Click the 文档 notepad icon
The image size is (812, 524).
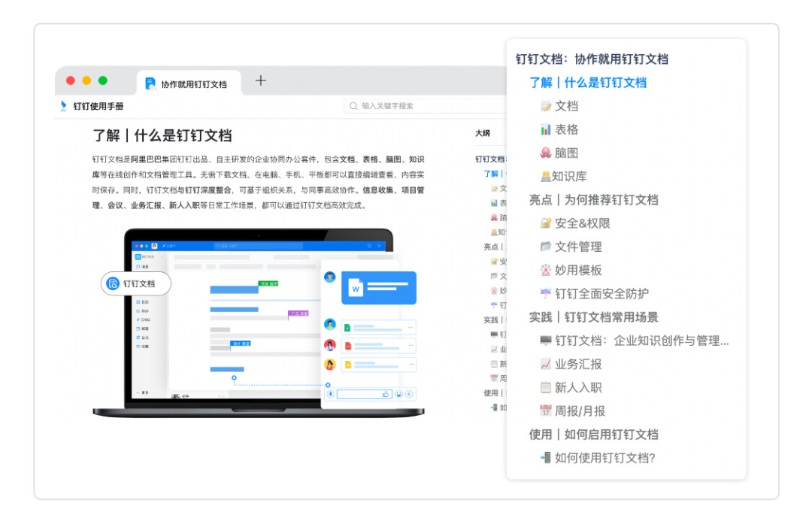tap(546, 106)
